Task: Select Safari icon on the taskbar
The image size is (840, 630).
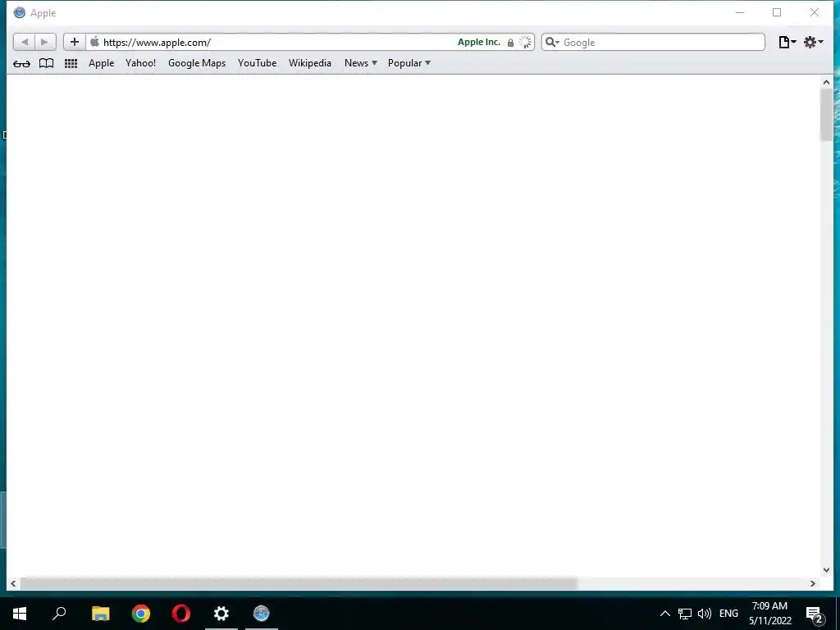Action: pyautogui.click(x=262, y=614)
